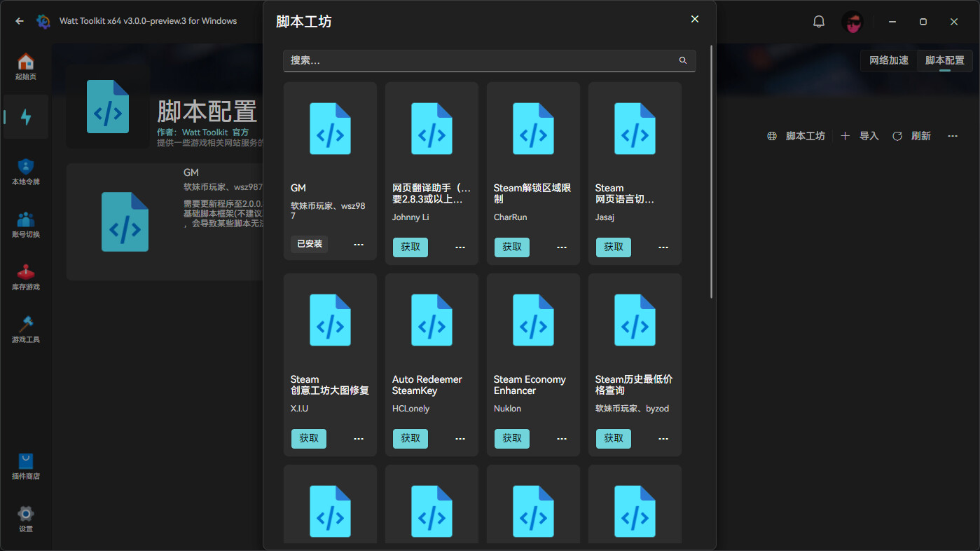Open 库存游戏 from the sidebar
The image size is (980, 551).
tap(26, 276)
